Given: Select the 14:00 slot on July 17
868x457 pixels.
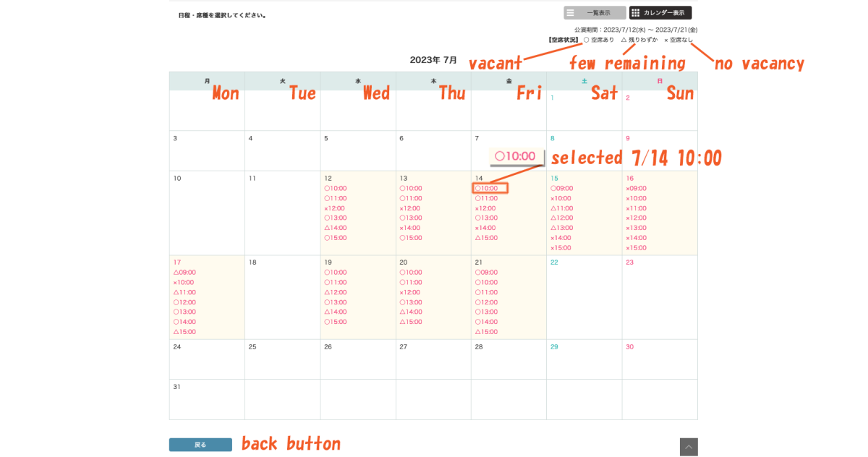Looking at the screenshot, I should pos(184,322).
